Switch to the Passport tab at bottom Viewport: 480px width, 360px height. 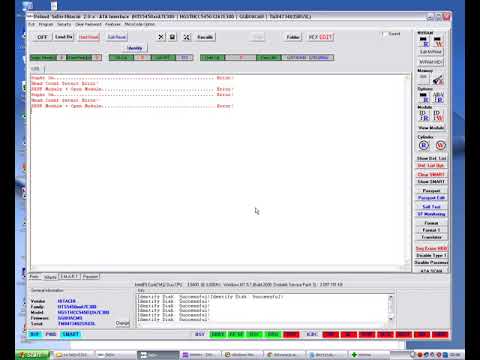coord(90,277)
